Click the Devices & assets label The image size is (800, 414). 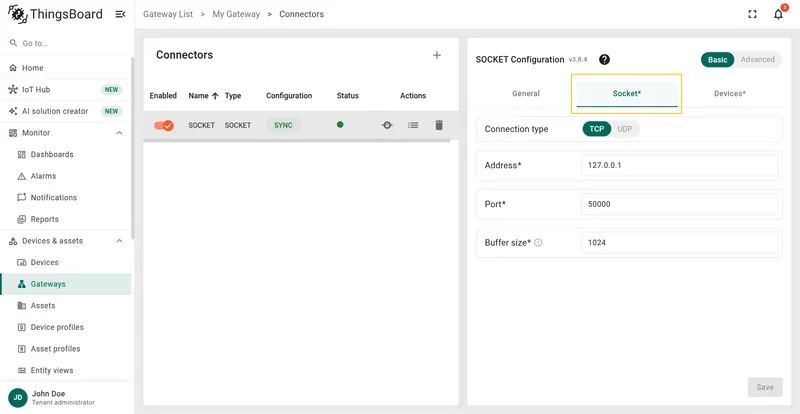(52, 240)
